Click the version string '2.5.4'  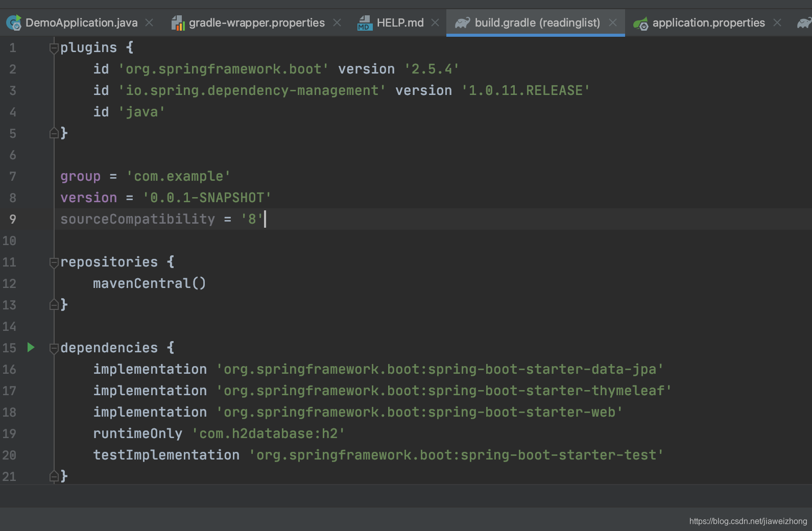point(432,69)
